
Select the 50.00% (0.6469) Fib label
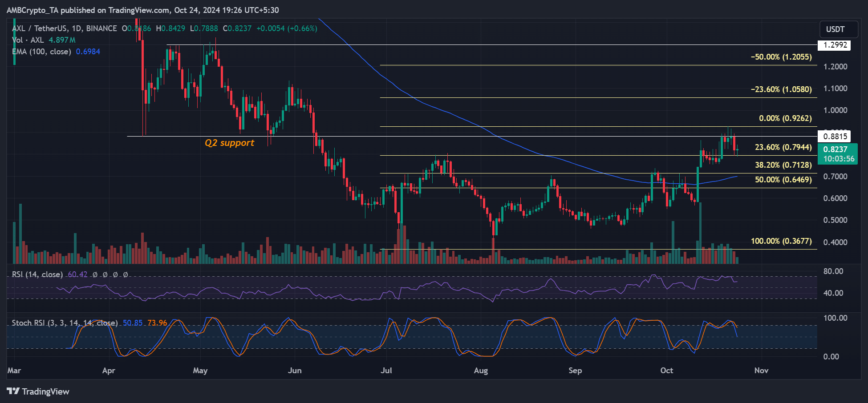[x=783, y=180]
